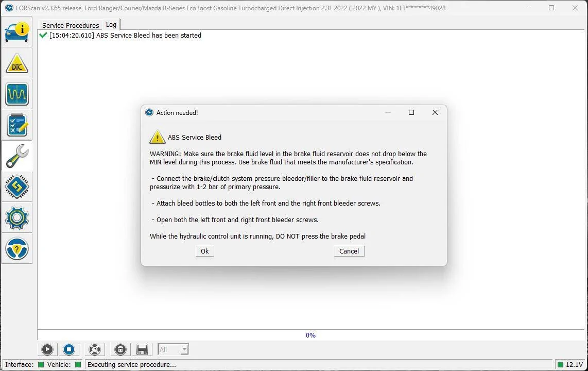Image resolution: width=588 pixels, height=371 pixels.
Task: Select the Log tab
Action: coord(111,24)
